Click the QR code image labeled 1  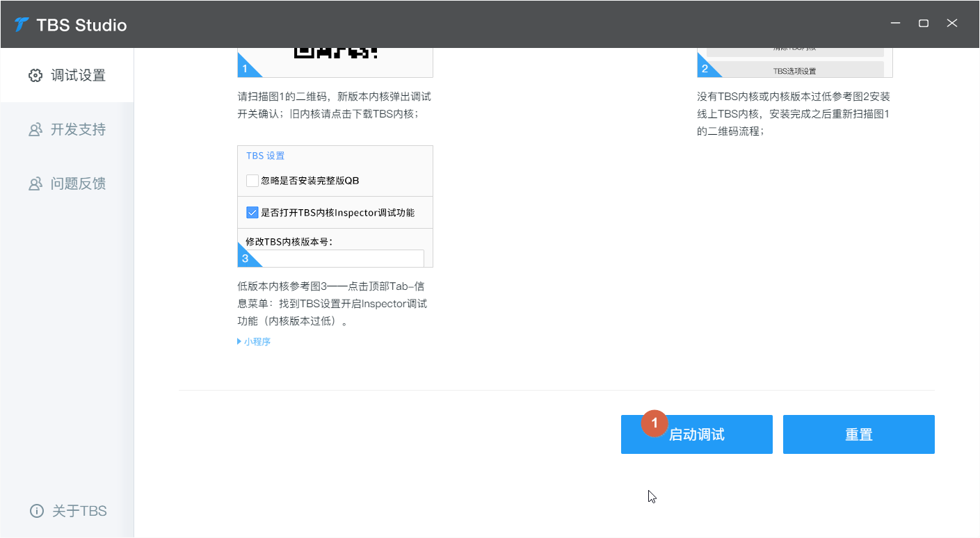pos(335,63)
